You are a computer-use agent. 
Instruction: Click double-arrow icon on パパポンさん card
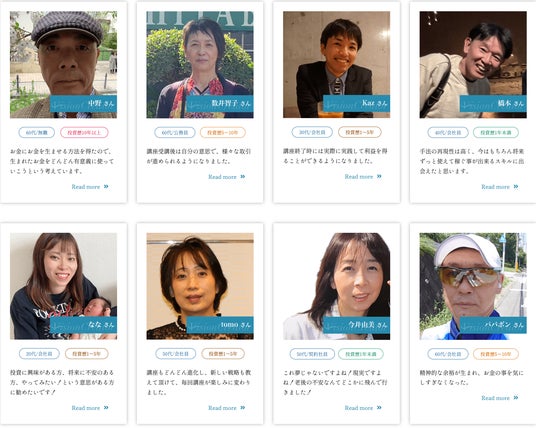coord(516,398)
